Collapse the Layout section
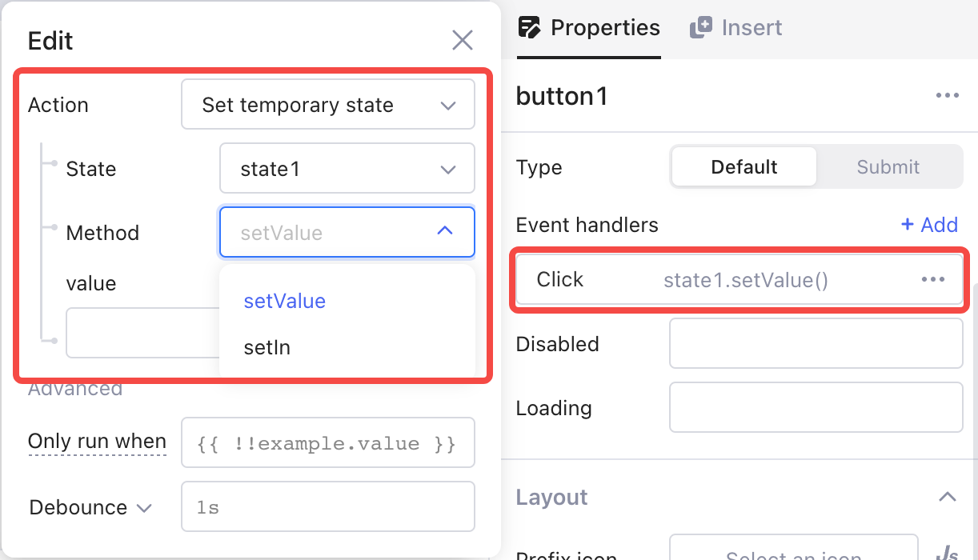Viewport: 978px width, 560px height. point(947,497)
